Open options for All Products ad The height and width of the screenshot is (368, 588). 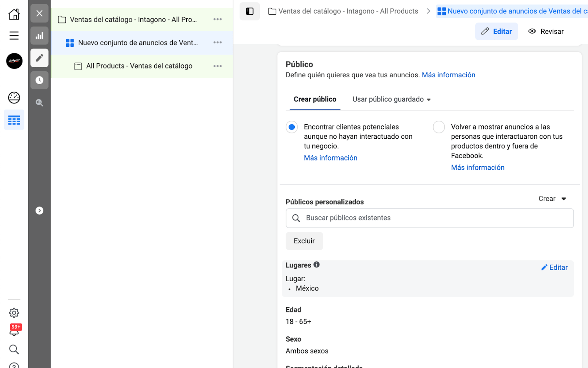point(218,66)
